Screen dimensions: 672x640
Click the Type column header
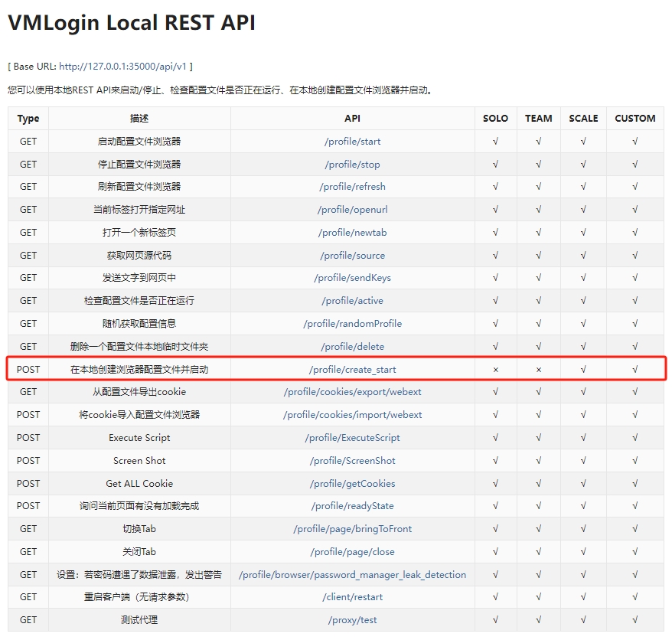(x=28, y=119)
